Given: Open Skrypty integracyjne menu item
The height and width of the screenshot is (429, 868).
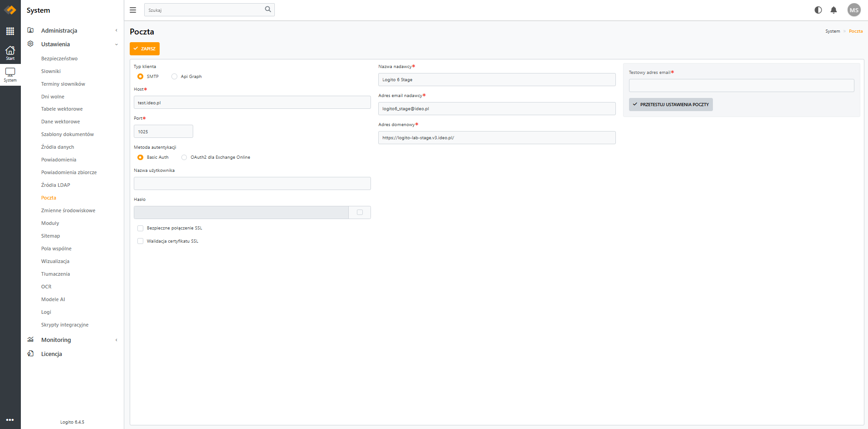Looking at the screenshot, I should tap(65, 325).
